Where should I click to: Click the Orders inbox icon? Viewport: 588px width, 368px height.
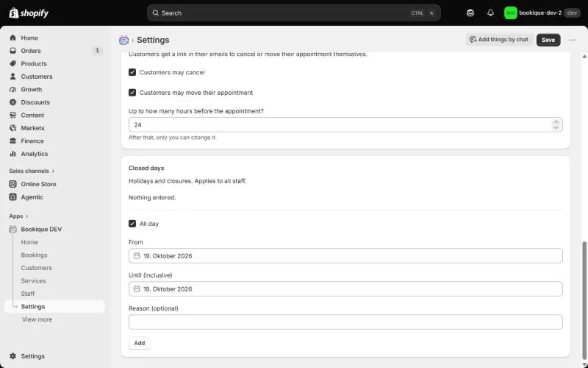(13, 51)
